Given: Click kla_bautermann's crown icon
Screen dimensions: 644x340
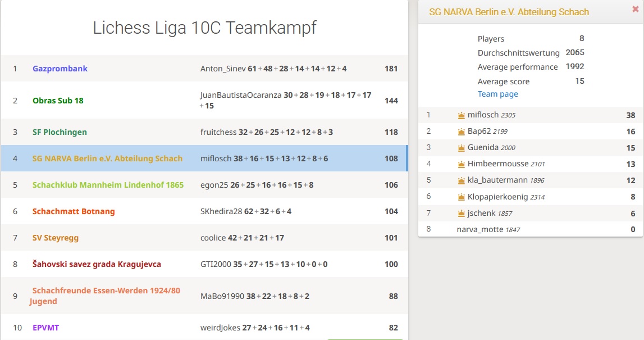Looking at the screenshot, I should pyautogui.click(x=461, y=180).
